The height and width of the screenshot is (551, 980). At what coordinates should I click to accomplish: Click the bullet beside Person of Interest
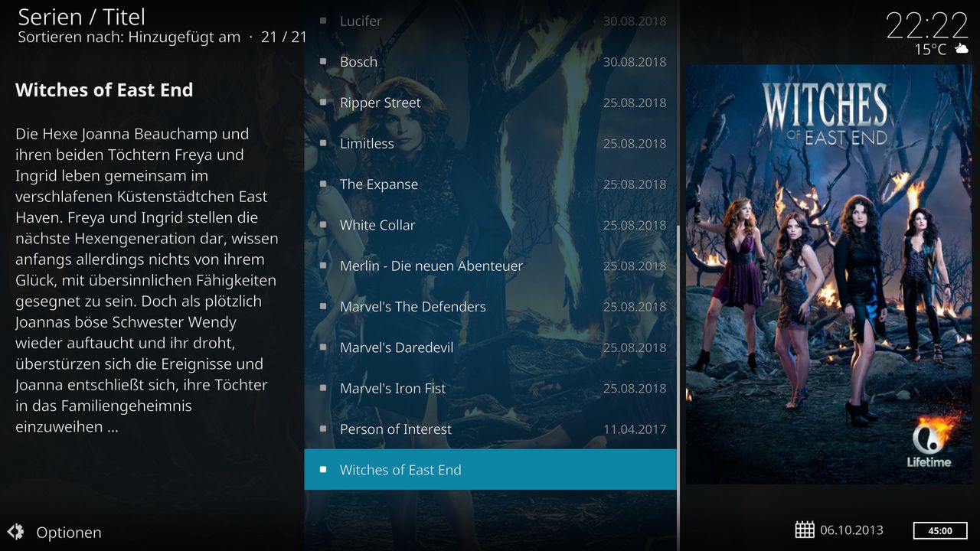pos(323,429)
